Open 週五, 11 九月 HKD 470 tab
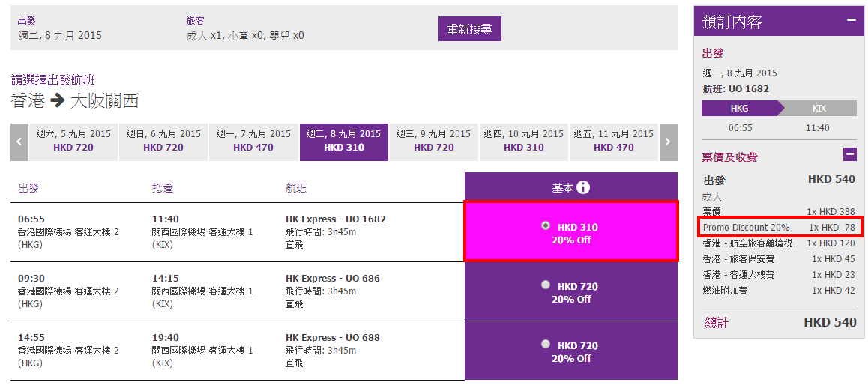868x388 pixels. [614, 141]
